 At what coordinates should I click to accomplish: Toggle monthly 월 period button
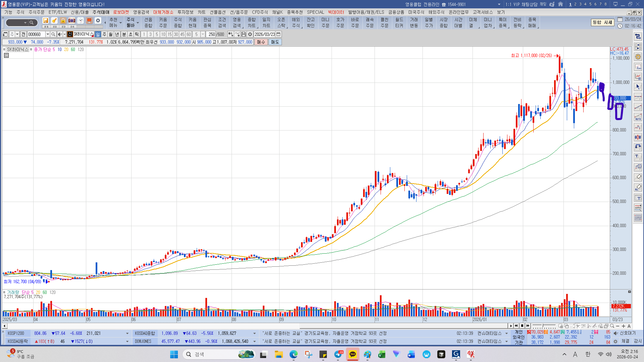(111, 34)
